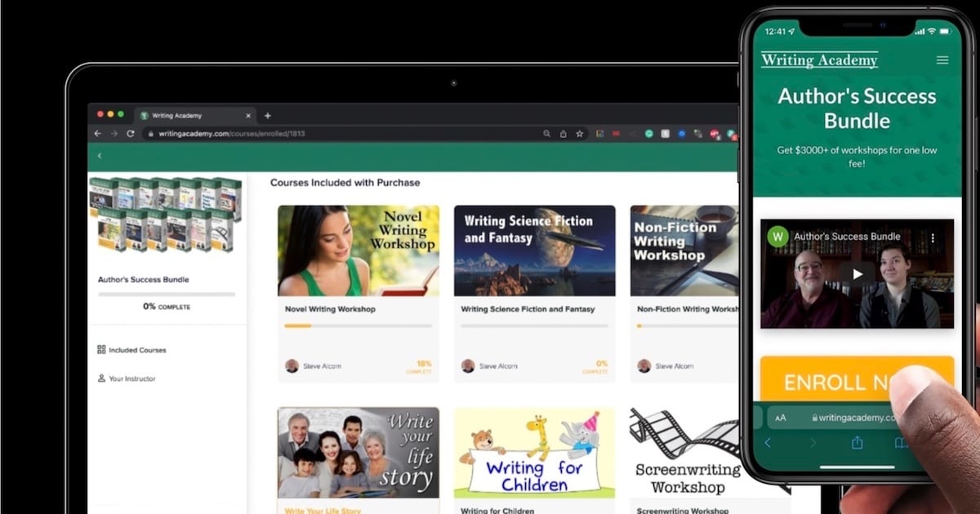This screenshot has width=980, height=514.
Task: Open the phone's hamburger menu
Action: [x=942, y=60]
